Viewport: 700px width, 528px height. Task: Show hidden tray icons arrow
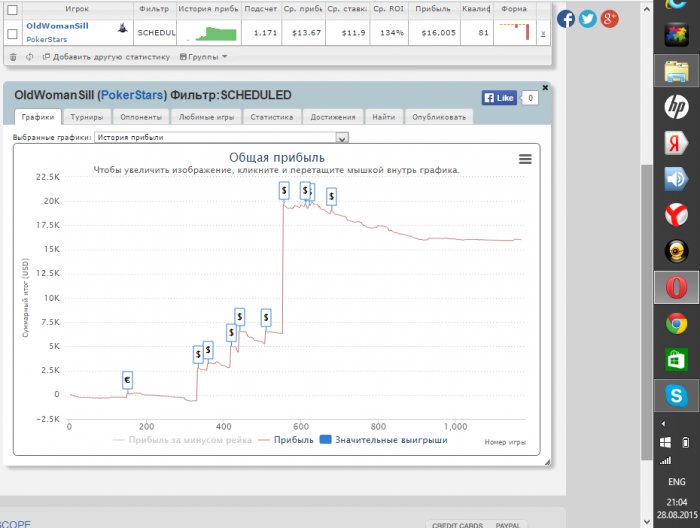(663, 424)
